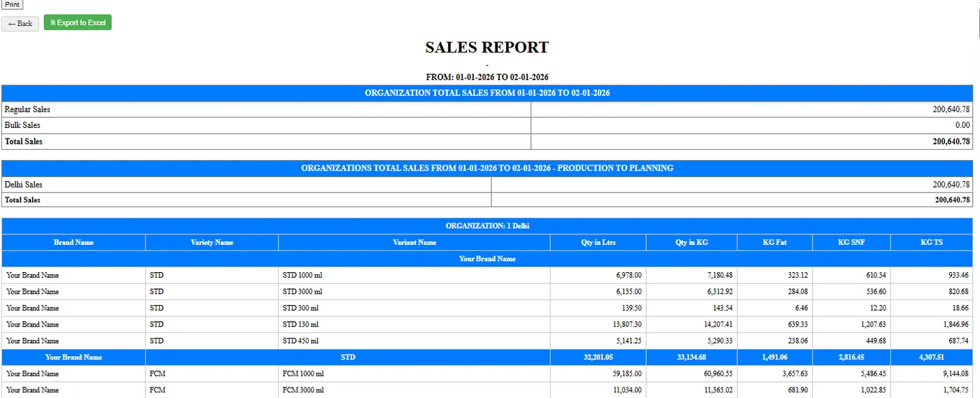
Task: Select the FCM 3000 ml variant cell
Action: tap(414, 390)
